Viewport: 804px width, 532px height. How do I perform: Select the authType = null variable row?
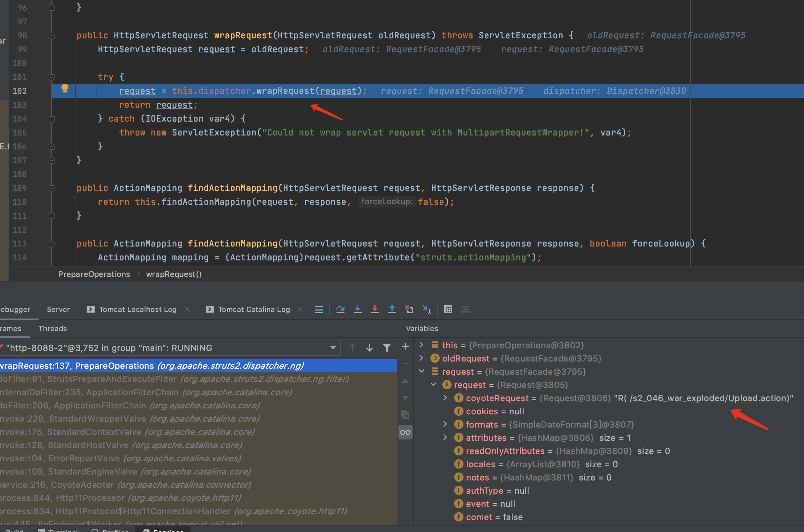[609, 491]
